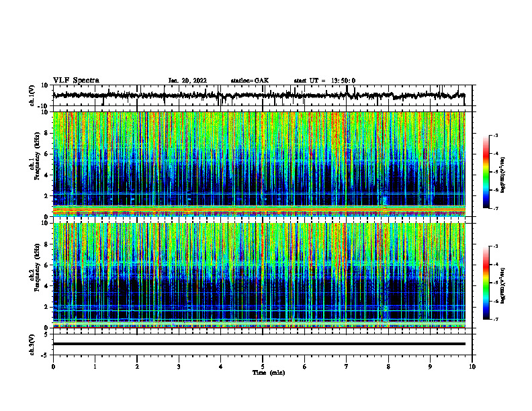The width and height of the screenshot is (532, 411).
Task: Click the "ch.1(V)" waveform axis label
Action: pos(32,95)
